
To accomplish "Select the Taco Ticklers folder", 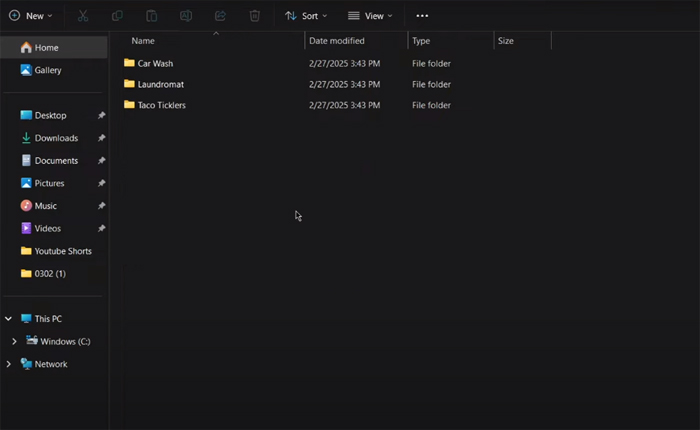I will coord(161,105).
